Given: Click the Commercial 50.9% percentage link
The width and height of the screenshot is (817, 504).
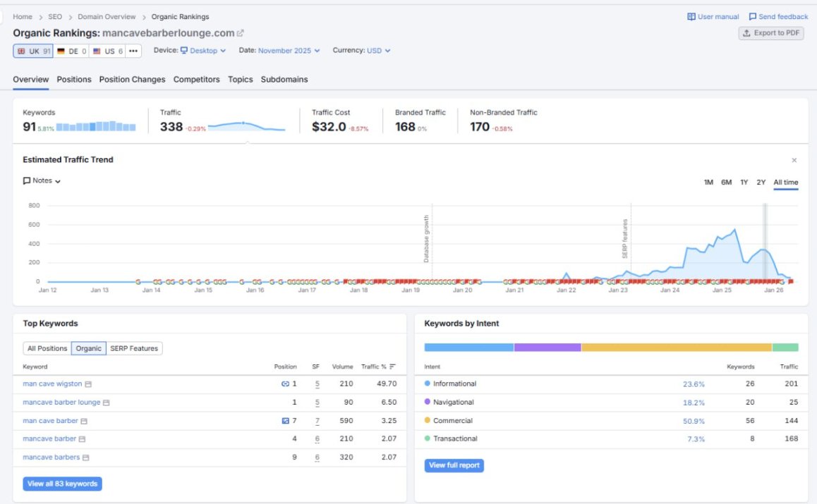Looking at the screenshot, I should tap(694, 421).
